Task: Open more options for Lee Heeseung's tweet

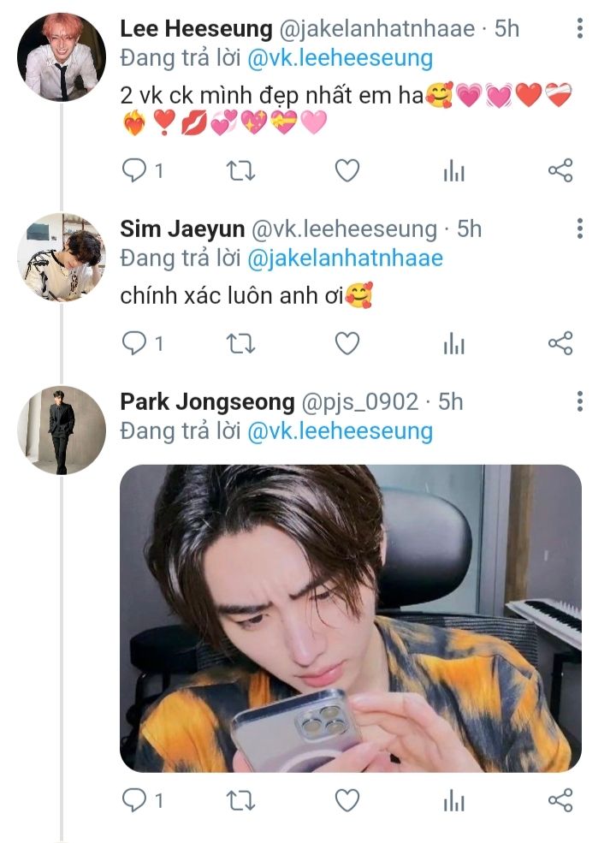Action: [x=580, y=28]
